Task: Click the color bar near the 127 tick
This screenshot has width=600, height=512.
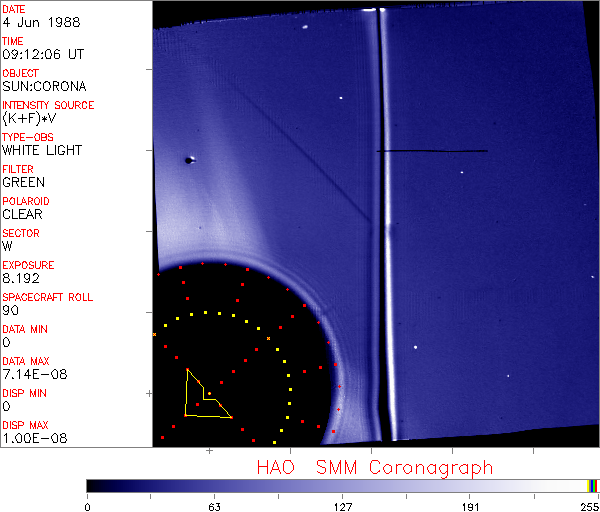Action: pos(341,485)
